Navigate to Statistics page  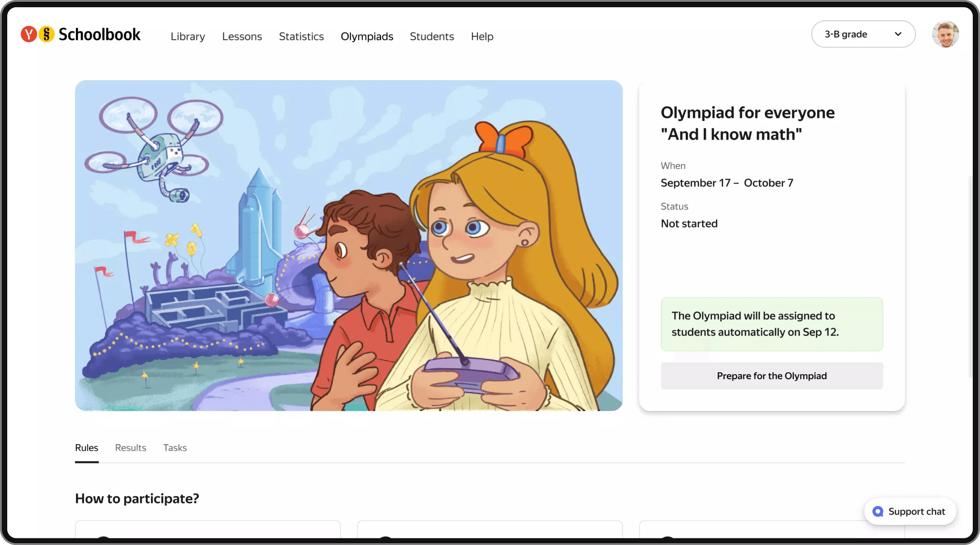[x=301, y=37]
